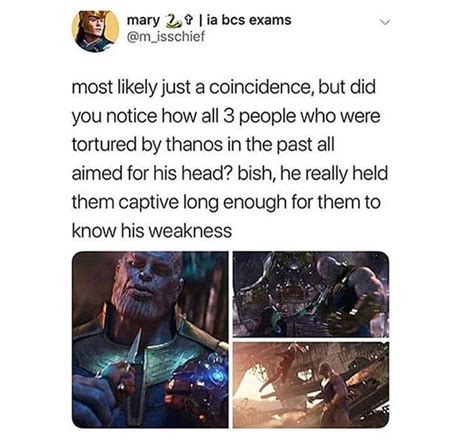Open the large Thanos holding knife image
474x446 pixels.
point(150,339)
